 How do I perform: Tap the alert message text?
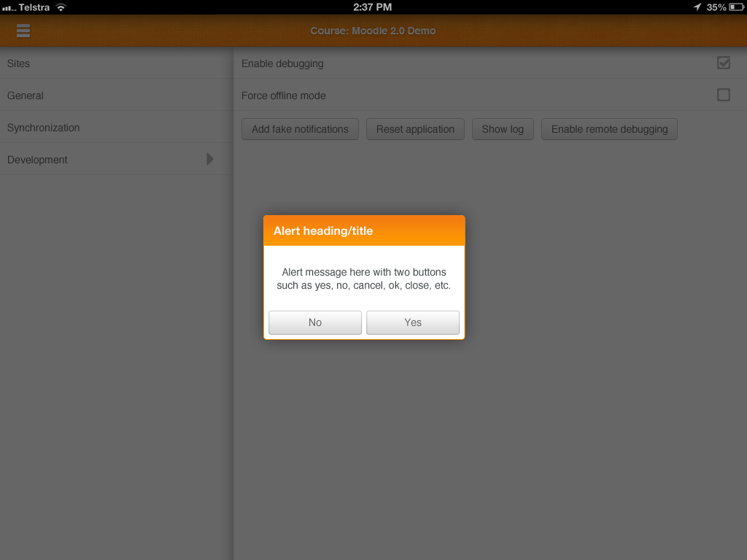pyautogui.click(x=364, y=279)
